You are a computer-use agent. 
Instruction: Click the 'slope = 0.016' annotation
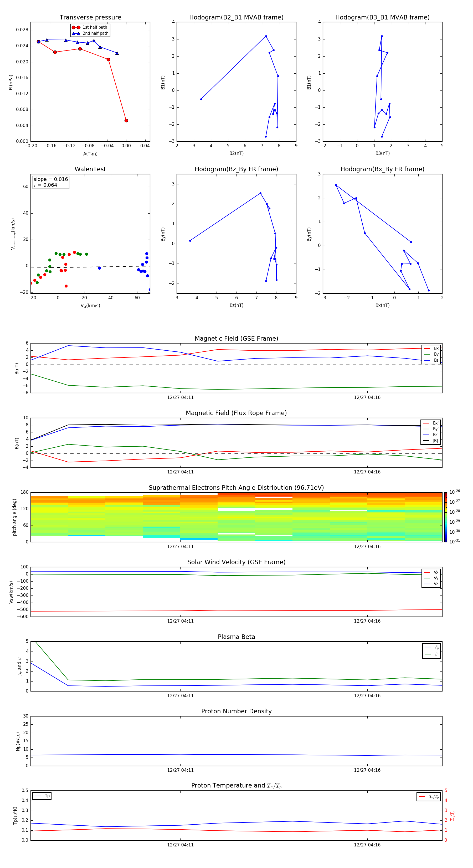tap(50, 179)
